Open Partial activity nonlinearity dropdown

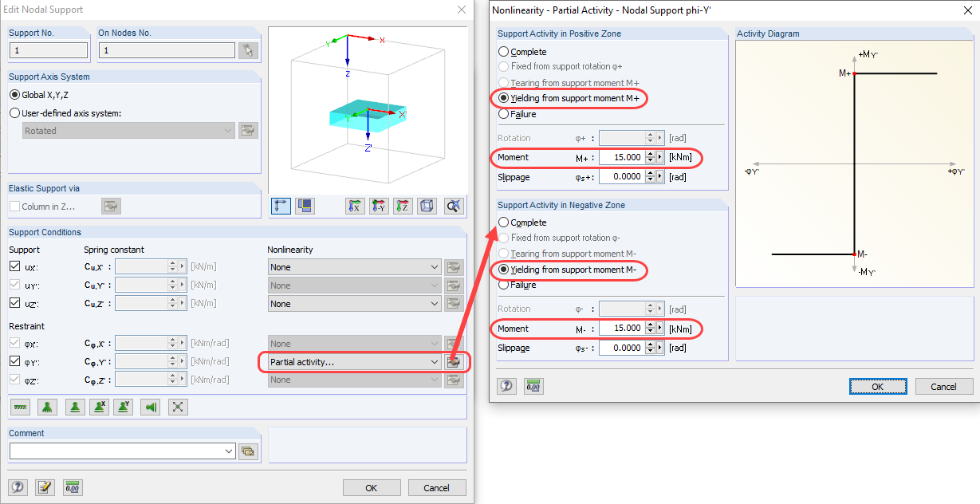point(354,361)
